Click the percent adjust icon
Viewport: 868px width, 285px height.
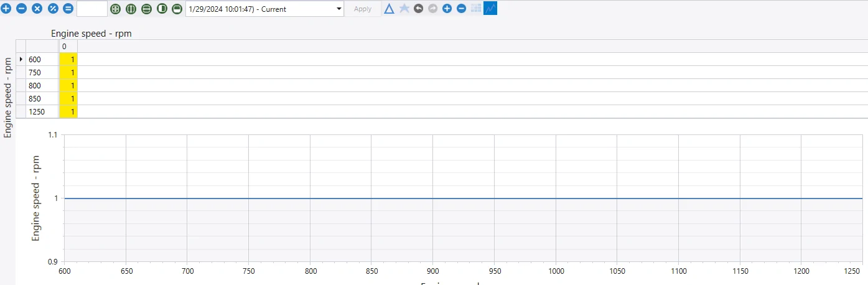(x=53, y=9)
